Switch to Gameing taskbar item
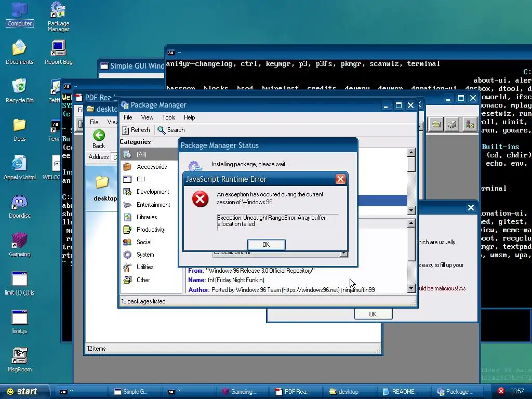Image resolution: width=532 pixels, height=399 pixels. (242, 392)
